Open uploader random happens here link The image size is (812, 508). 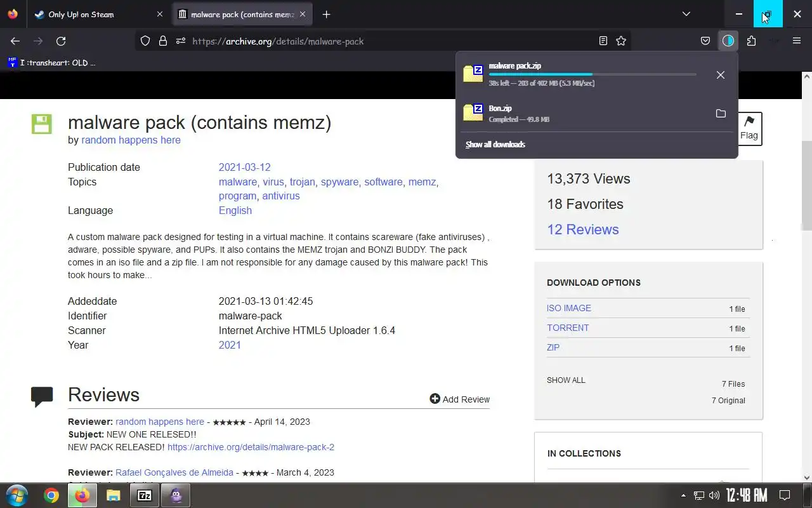[x=131, y=140]
